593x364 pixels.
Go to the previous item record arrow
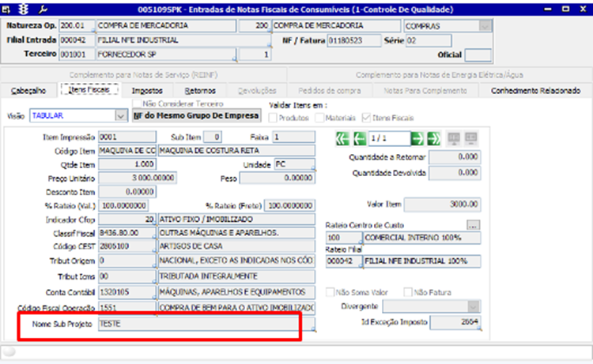359,138
